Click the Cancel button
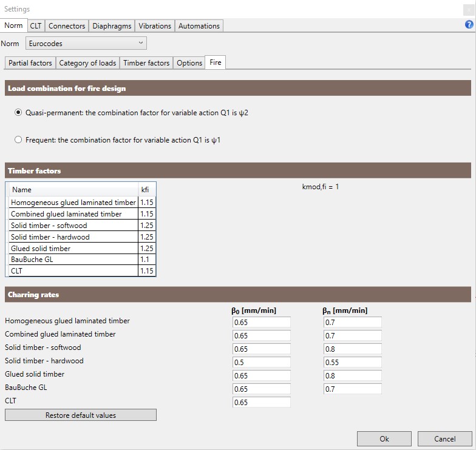Viewport: 476px width, 450px height. click(x=444, y=439)
